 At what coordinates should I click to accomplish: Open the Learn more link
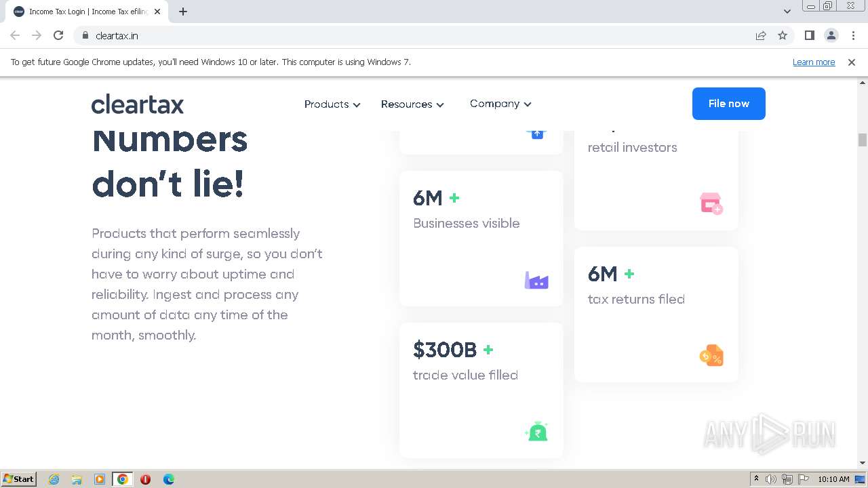(814, 62)
